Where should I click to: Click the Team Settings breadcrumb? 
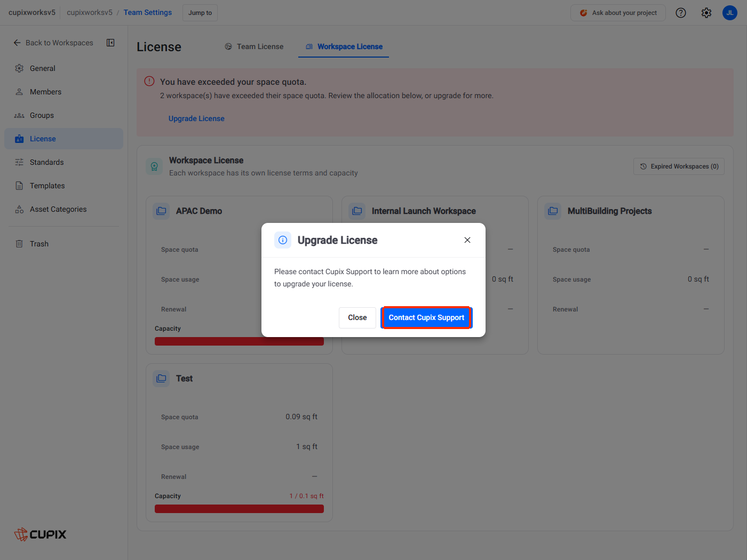coord(148,12)
